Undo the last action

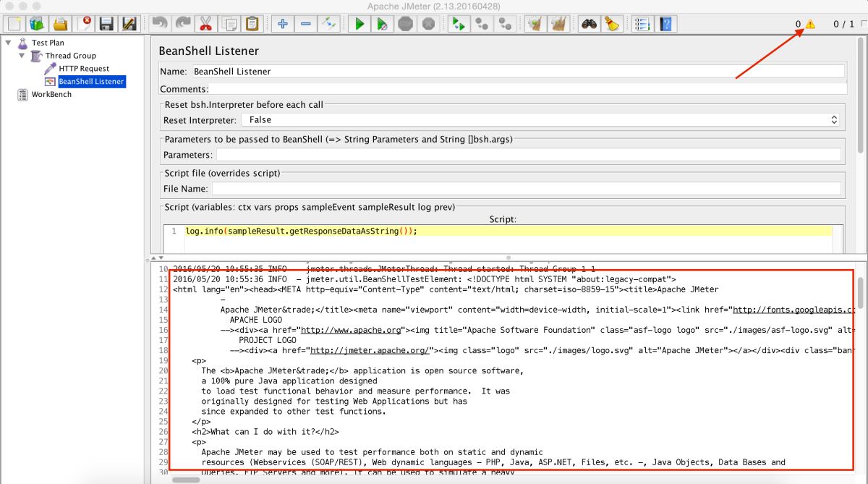(x=159, y=24)
